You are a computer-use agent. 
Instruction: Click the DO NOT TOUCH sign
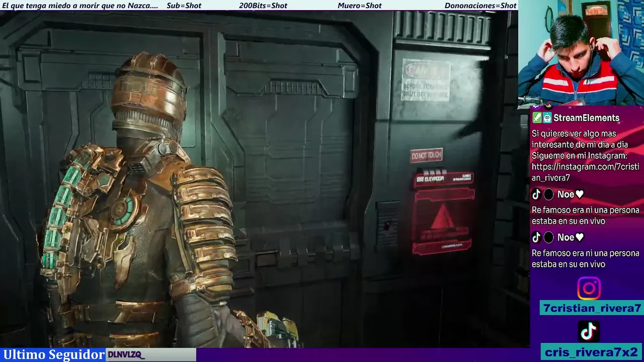pyautogui.click(x=427, y=156)
